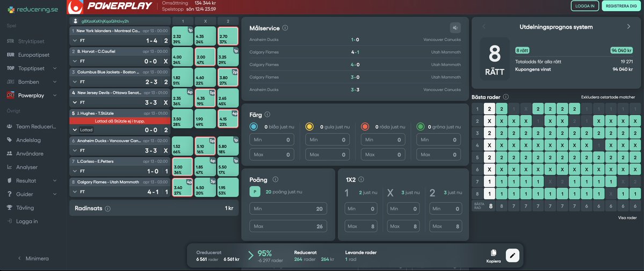Go to next Utdelningsprognos with right arrow
This screenshot has width=644, height=271.
(x=628, y=27)
